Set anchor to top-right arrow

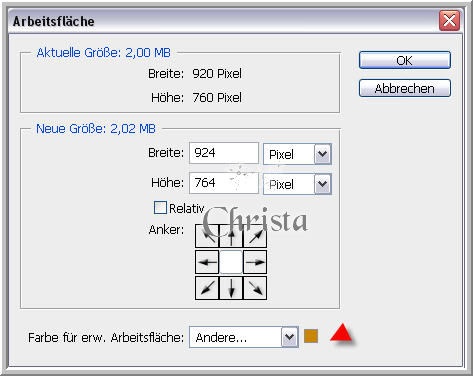pos(255,236)
